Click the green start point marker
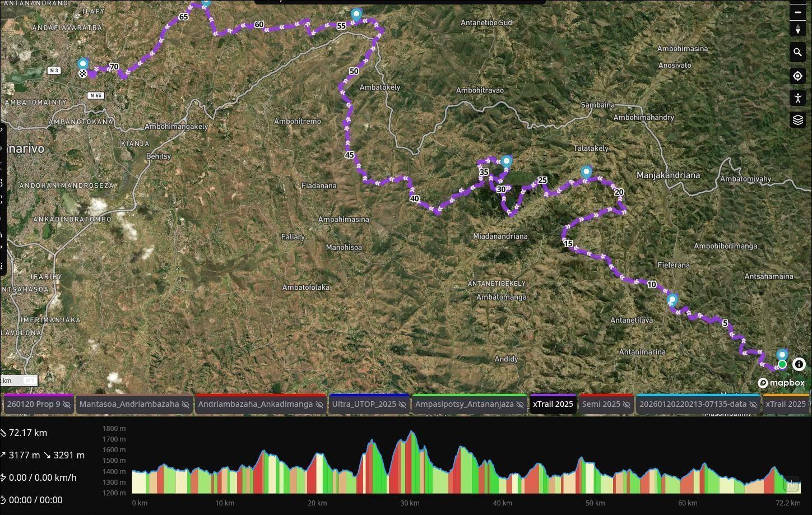The image size is (812, 515). pyautogui.click(x=782, y=365)
